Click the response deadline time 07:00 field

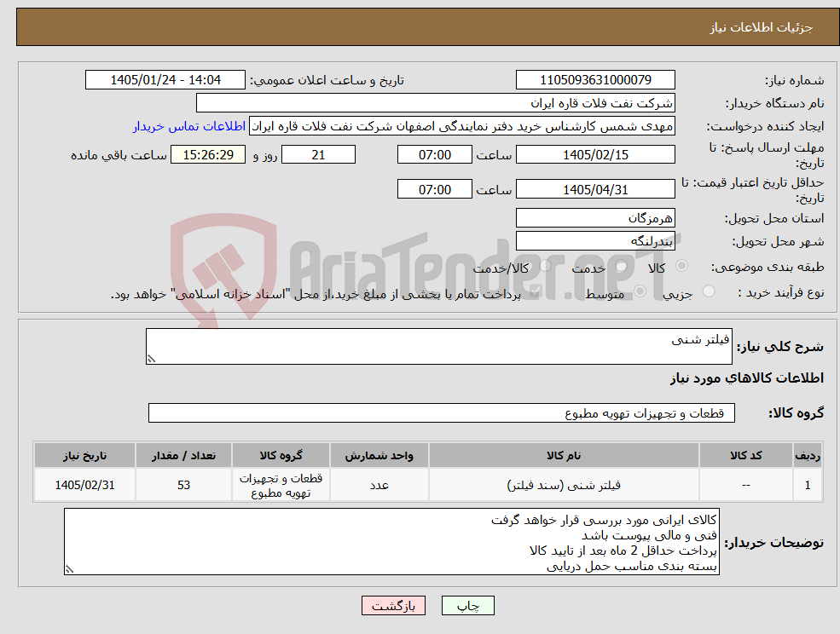pos(434,155)
